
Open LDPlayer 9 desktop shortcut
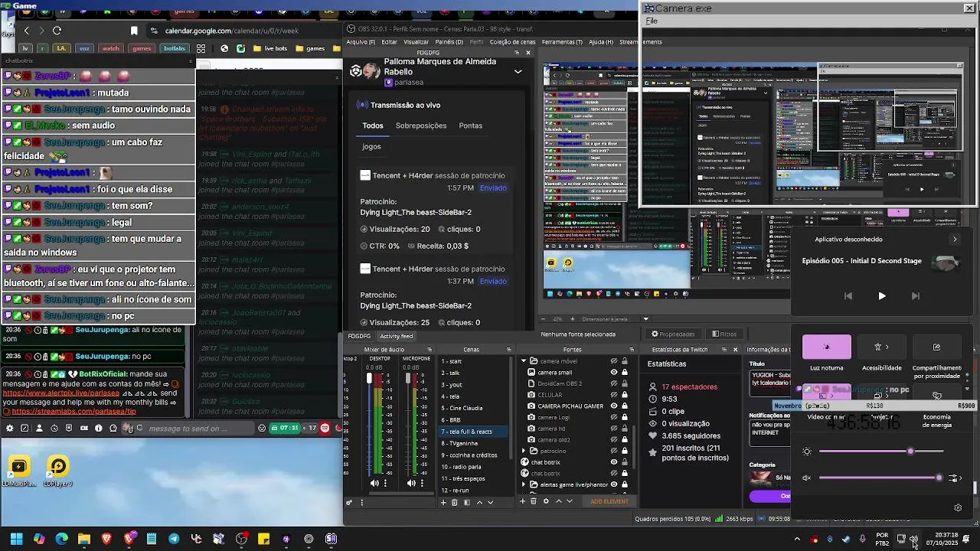[58, 471]
